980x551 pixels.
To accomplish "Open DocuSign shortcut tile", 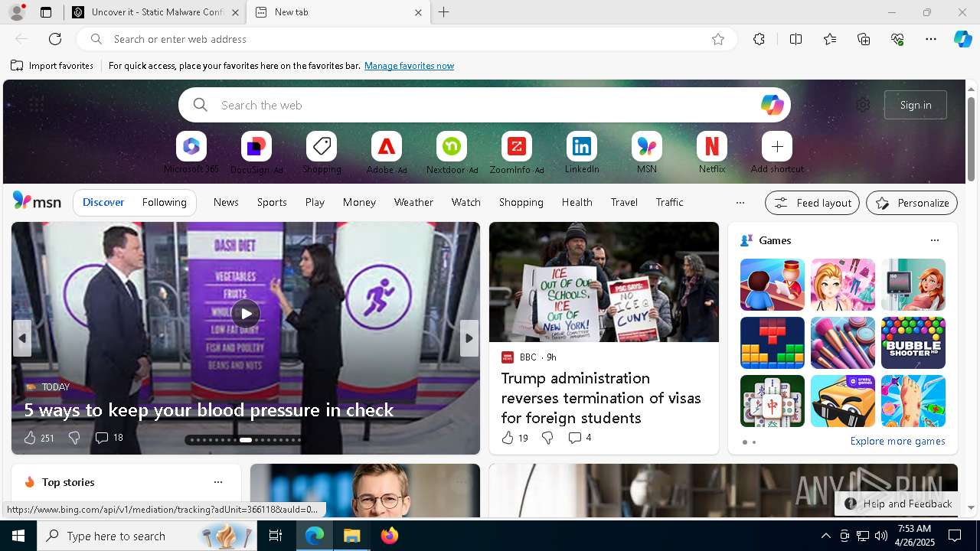I will 256,146.
